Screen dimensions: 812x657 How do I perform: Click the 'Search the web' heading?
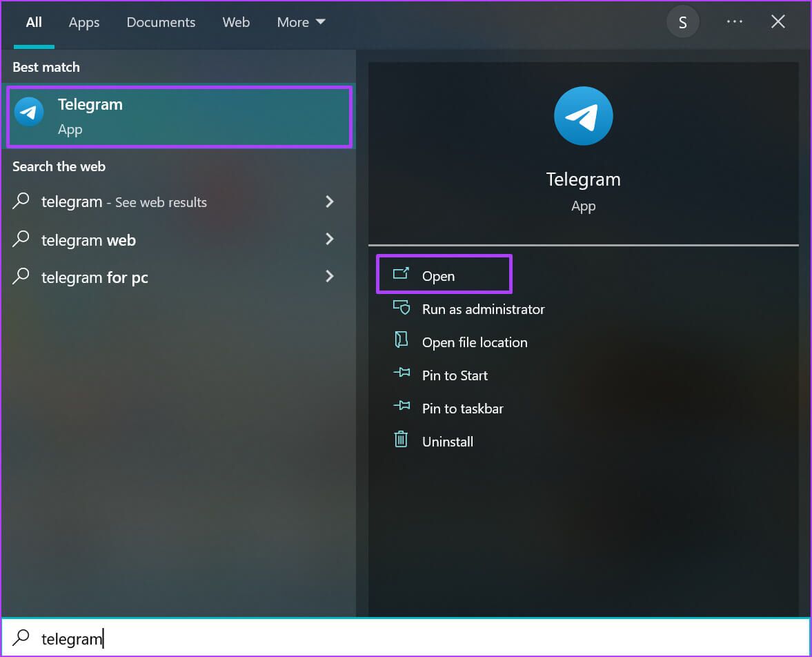click(59, 166)
